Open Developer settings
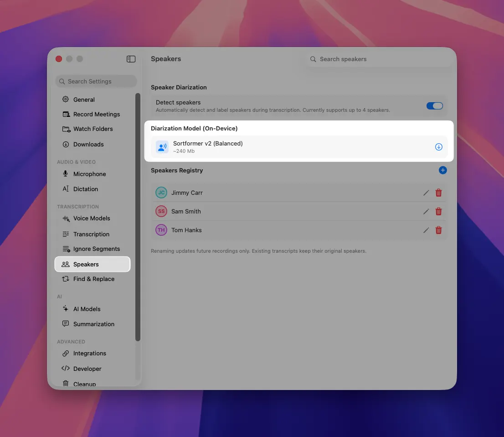The image size is (504, 437). click(x=93, y=369)
